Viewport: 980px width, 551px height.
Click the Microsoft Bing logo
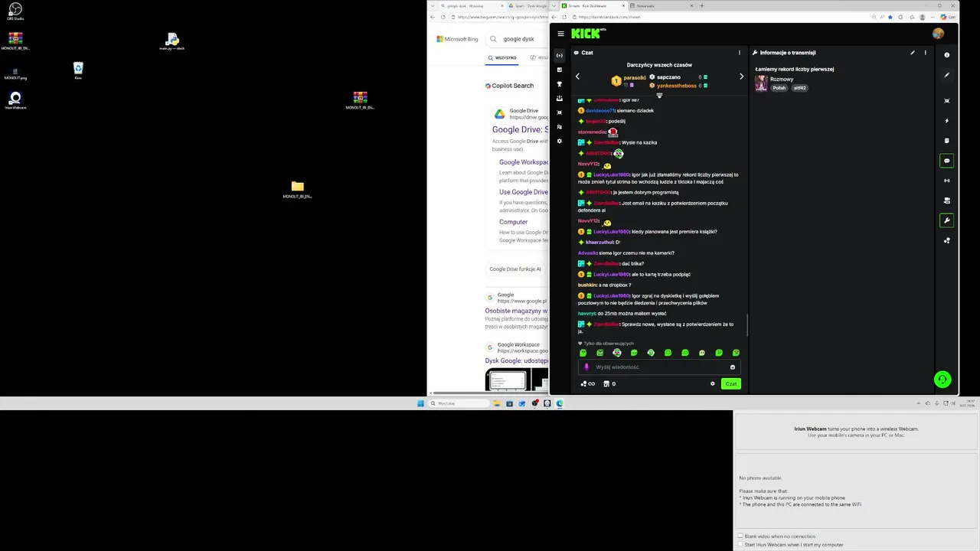click(x=457, y=39)
